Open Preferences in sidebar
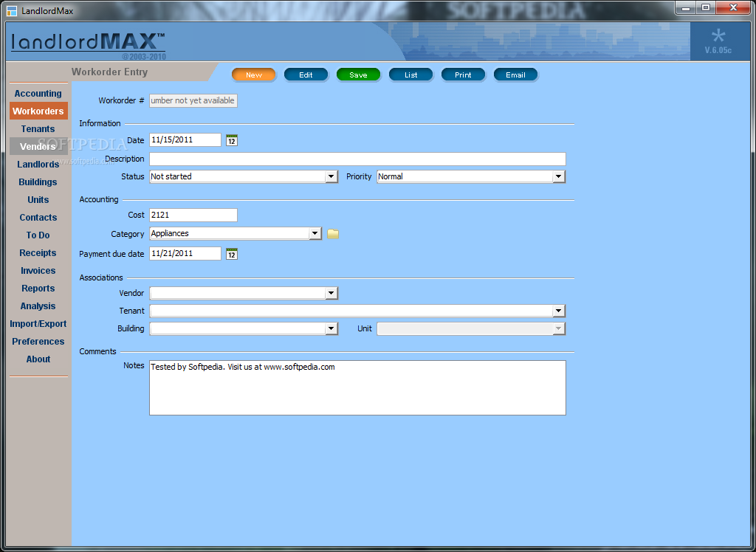The height and width of the screenshot is (552, 756). click(x=38, y=342)
